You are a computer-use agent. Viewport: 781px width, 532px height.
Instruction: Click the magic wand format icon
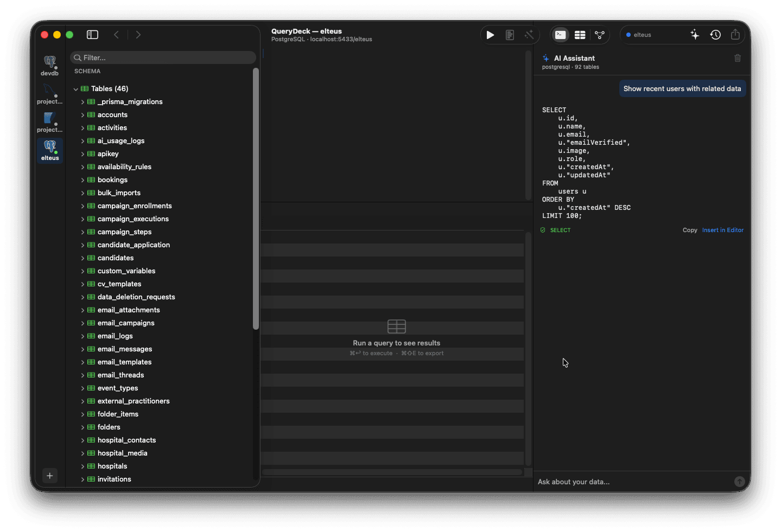tap(529, 35)
